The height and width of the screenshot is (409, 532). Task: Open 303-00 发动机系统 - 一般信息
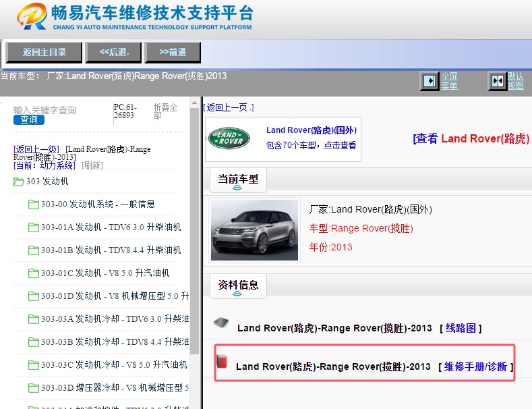[98, 204]
